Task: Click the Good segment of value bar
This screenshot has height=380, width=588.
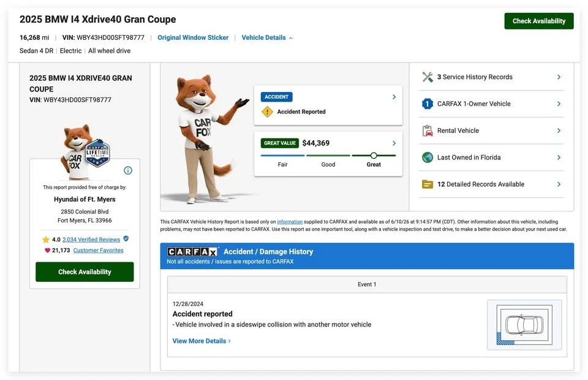Action: [x=328, y=155]
